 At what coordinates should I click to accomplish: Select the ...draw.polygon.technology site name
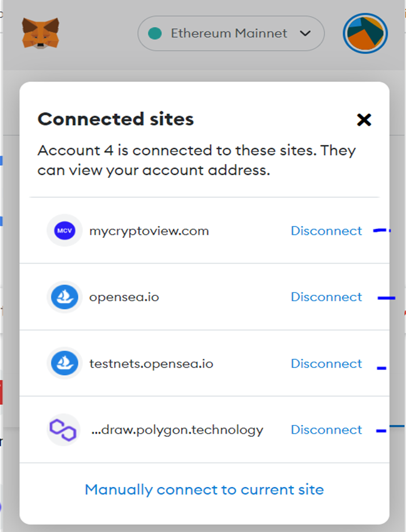click(177, 430)
